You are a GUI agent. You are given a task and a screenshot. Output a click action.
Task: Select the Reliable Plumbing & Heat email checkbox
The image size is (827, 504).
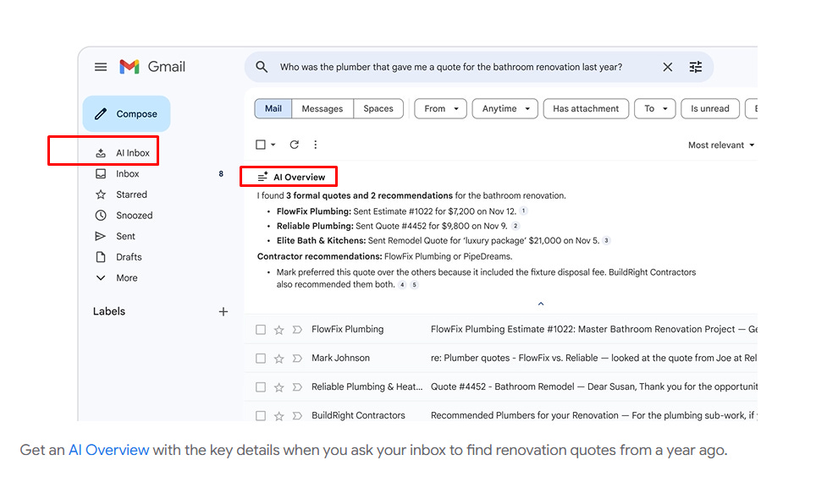(261, 387)
